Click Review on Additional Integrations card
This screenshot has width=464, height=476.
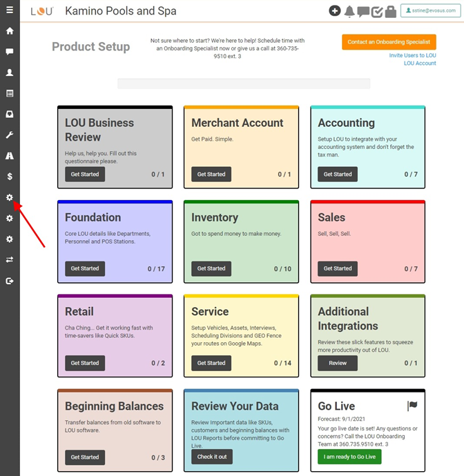(x=338, y=363)
